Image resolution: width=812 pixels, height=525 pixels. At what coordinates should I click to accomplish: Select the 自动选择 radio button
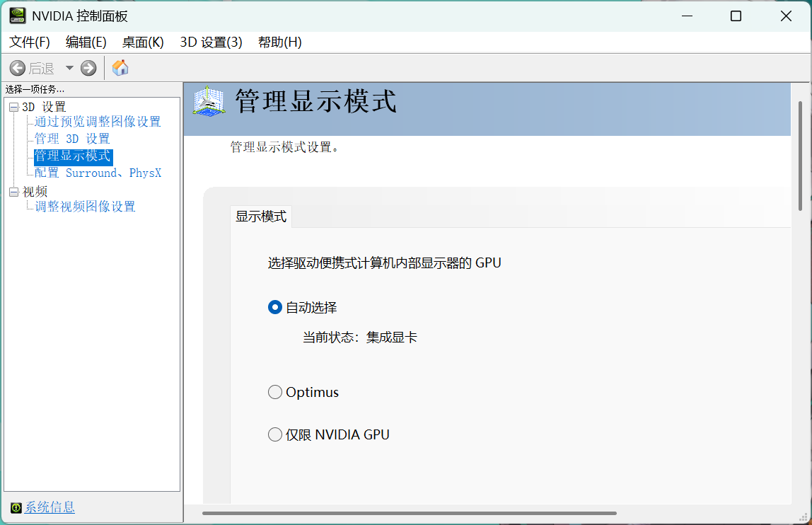click(x=275, y=307)
